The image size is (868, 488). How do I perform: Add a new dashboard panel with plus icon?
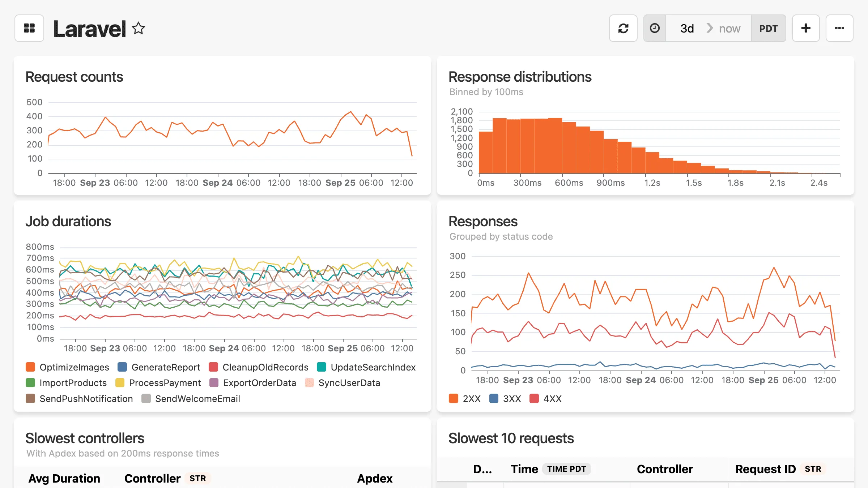[x=806, y=28]
